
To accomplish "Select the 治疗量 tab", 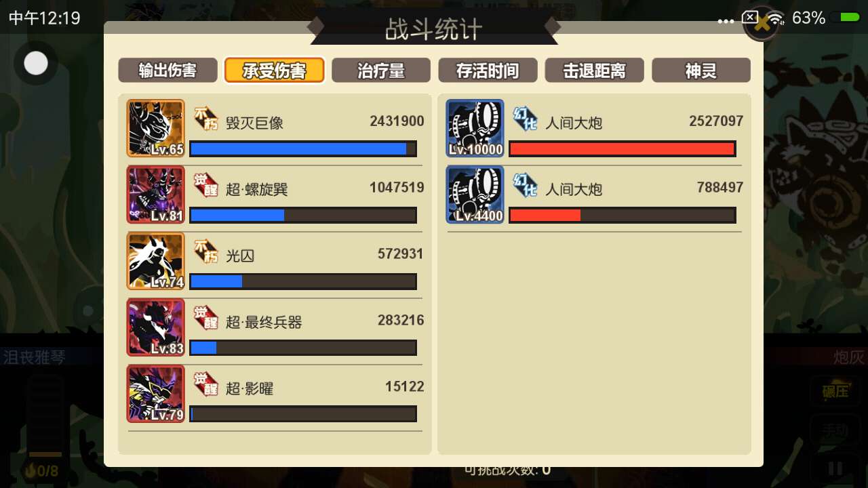I will click(x=381, y=70).
